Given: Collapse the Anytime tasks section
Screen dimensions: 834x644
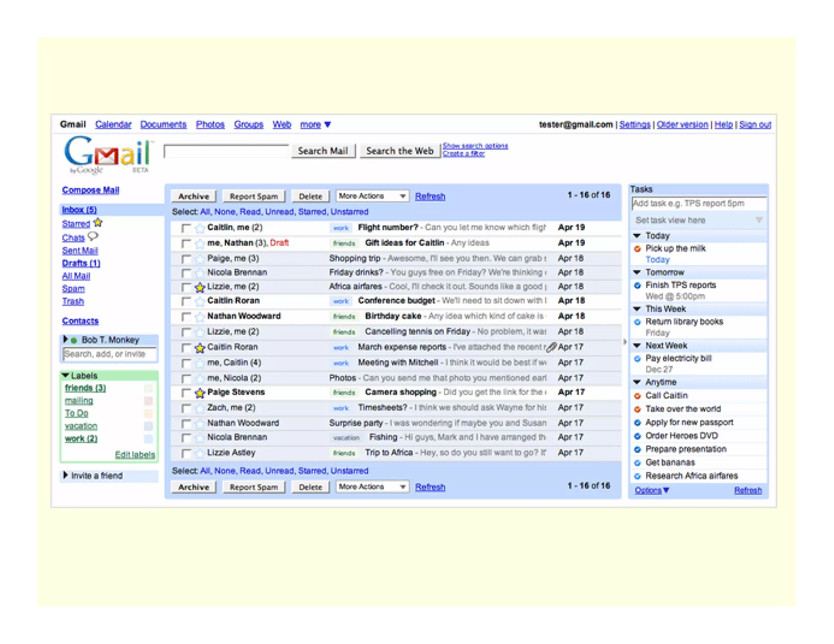Looking at the screenshot, I should point(637,382).
